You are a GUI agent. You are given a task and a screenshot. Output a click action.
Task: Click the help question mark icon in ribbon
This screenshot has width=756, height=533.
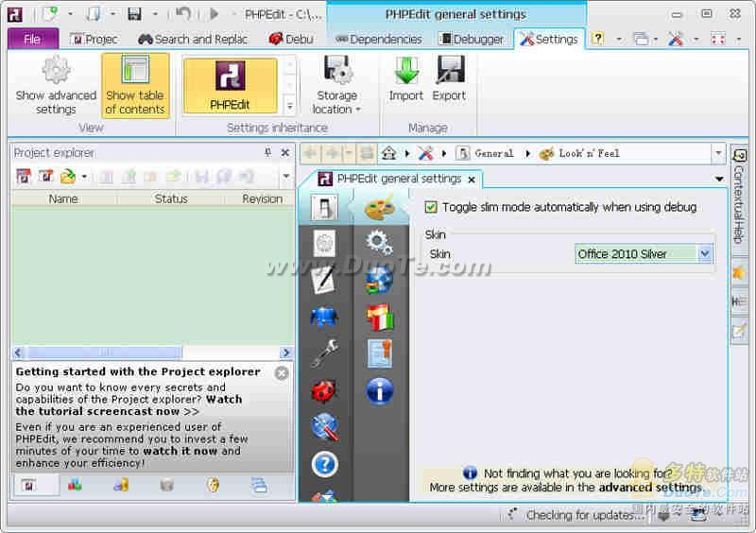pyautogui.click(x=597, y=39)
